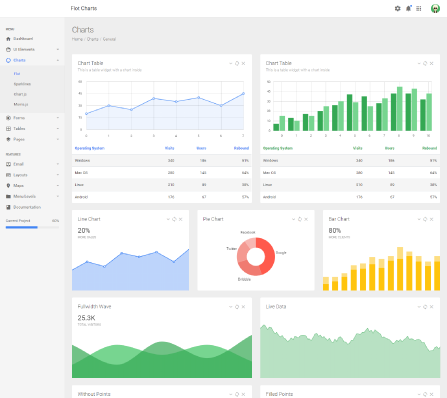Image resolution: width=447 pixels, height=398 pixels.
Task: Expand the UI Elements menu arrow
Action: click(58, 50)
